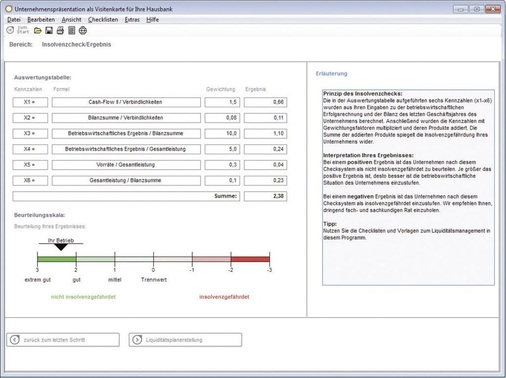Click the application icon in title bar
Image resolution: width=506 pixels, height=378 pixels.
pos(9,9)
